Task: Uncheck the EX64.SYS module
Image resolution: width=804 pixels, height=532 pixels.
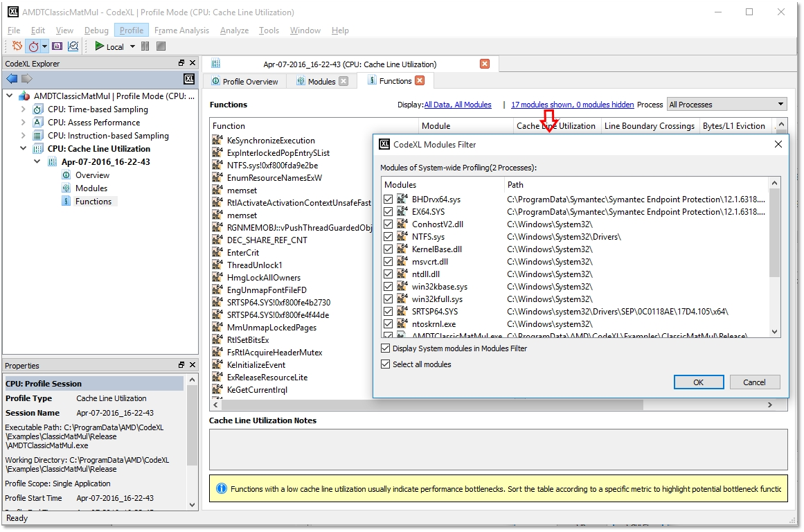Action: (x=388, y=211)
